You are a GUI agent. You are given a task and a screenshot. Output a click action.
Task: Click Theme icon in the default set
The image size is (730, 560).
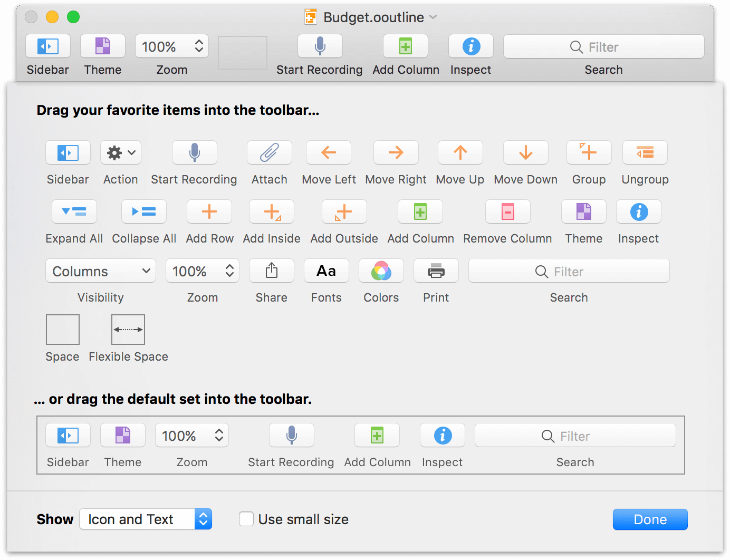click(x=123, y=436)
